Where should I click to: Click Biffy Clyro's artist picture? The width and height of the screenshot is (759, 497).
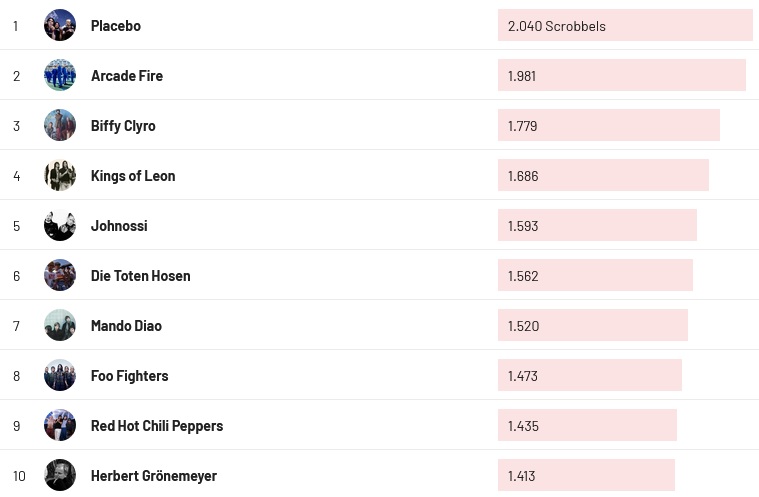click(x=60, y=125)
